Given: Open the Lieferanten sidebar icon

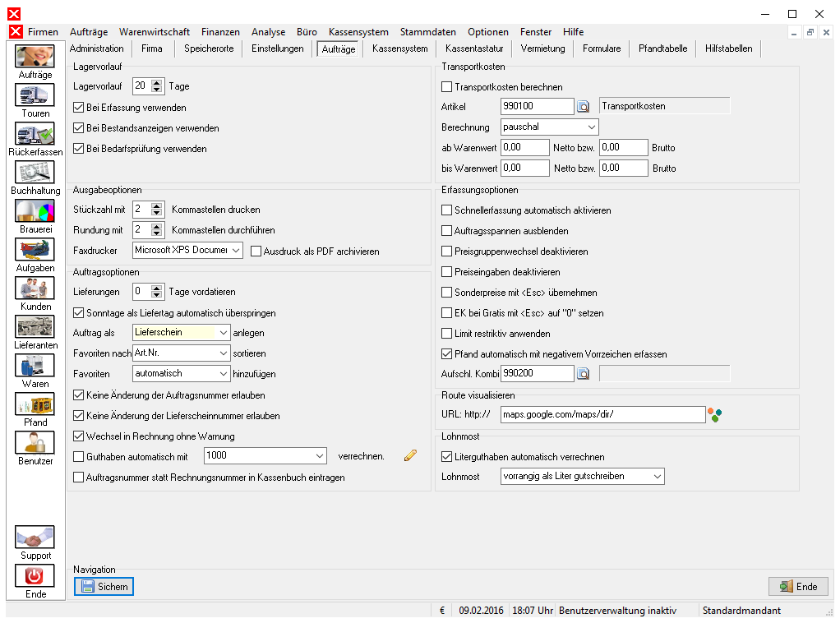Looking at the screenshot, I should [35, 326].
